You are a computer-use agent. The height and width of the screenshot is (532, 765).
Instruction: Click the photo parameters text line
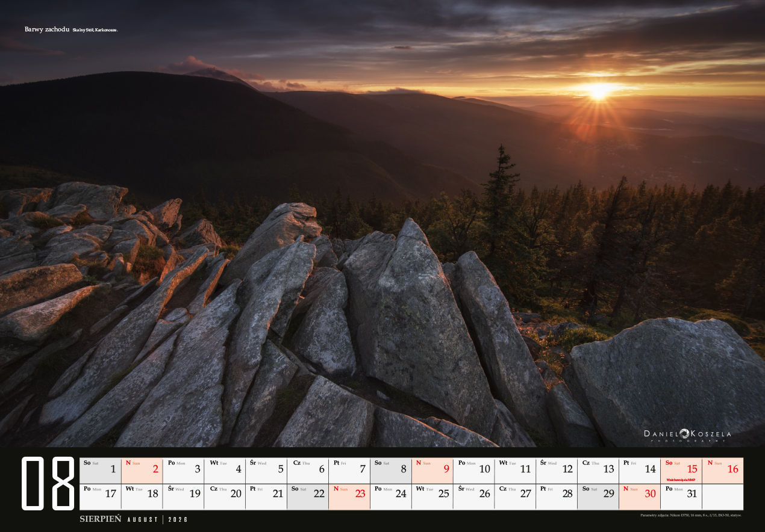(x=691, y=515)
